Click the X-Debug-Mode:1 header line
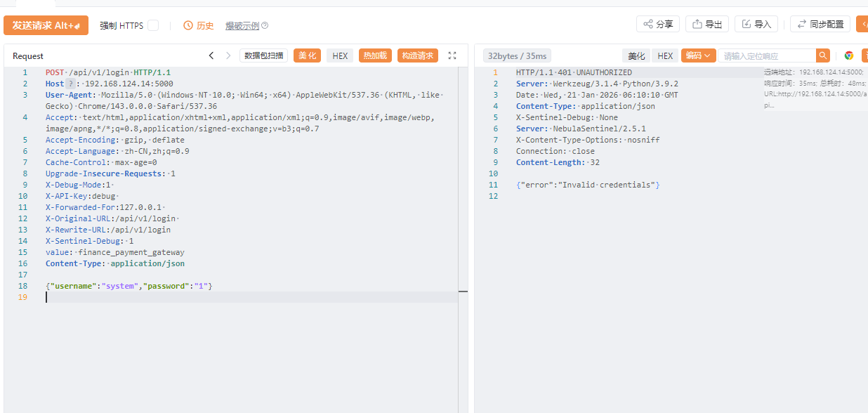868x413 pixels. pos(79,185)
